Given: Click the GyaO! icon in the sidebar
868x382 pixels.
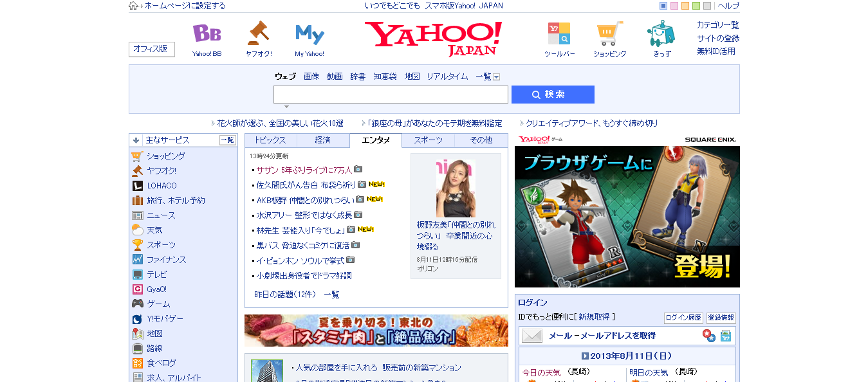Looking at the screenshot, I should coord(137,289).
